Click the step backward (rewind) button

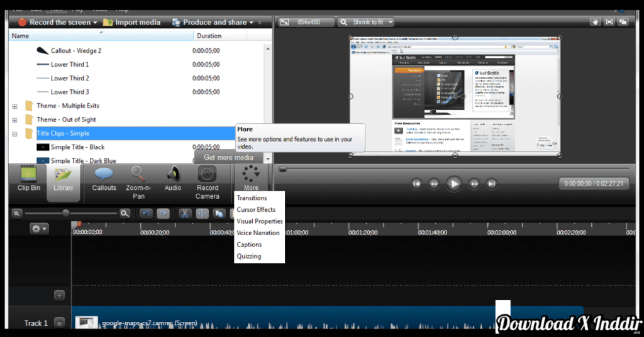point(434,184)
